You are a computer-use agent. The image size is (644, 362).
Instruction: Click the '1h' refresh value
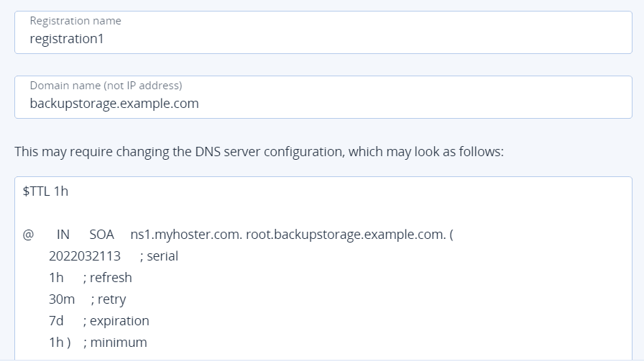(x=56, y=278)
